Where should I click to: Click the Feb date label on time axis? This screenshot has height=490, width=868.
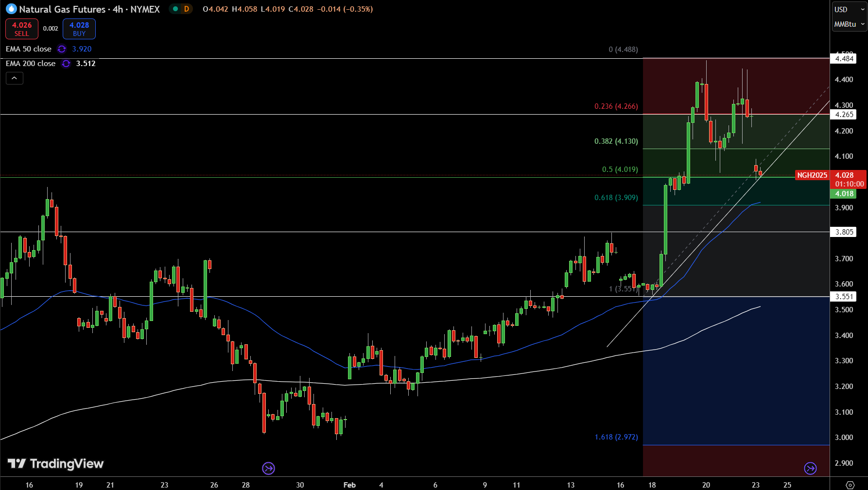click(x=349, y=485)
